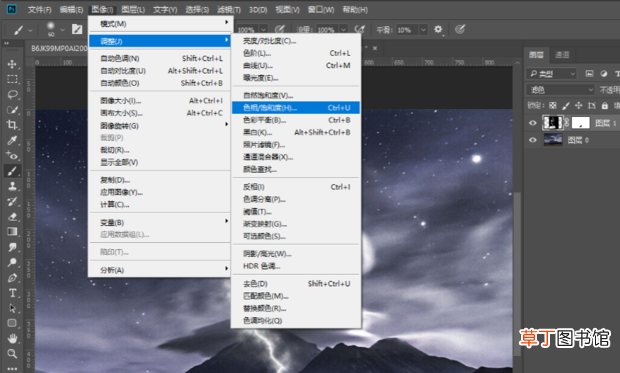620x373 pixels.
Task: Select the Pen tool
Action: click(x=12, y=278)
